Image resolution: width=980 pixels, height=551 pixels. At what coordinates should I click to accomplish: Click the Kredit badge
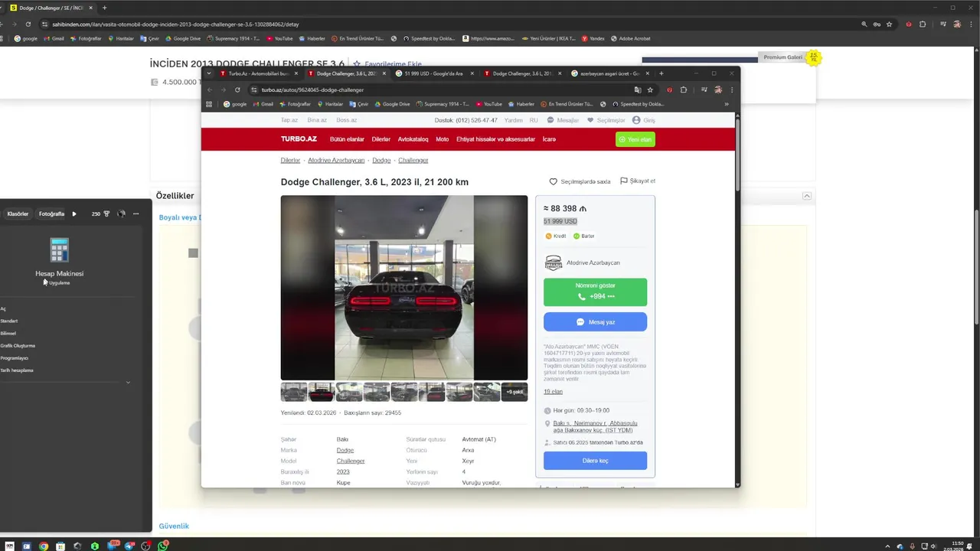point(556,236)
